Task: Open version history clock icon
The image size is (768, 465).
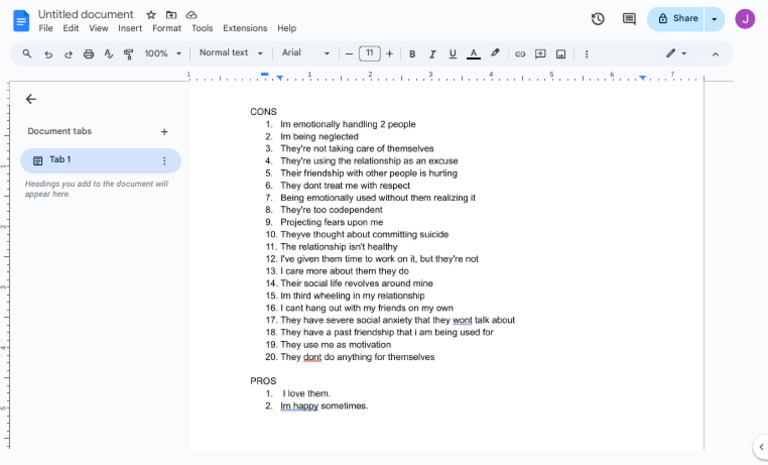Action: click(x=598, y=18)
